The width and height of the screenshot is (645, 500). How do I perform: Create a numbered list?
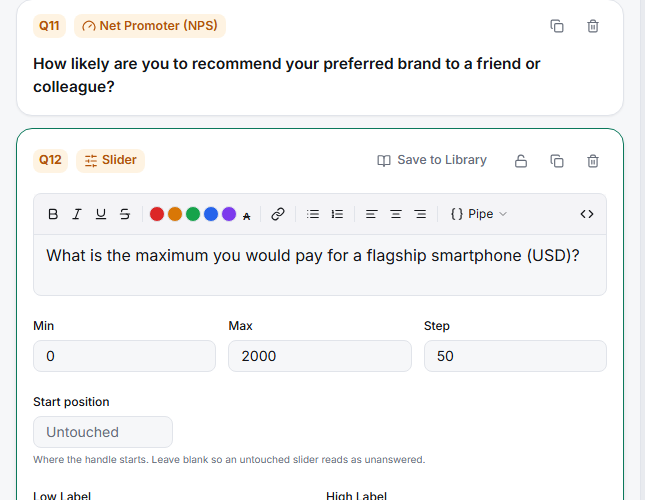tap(337, 214)
